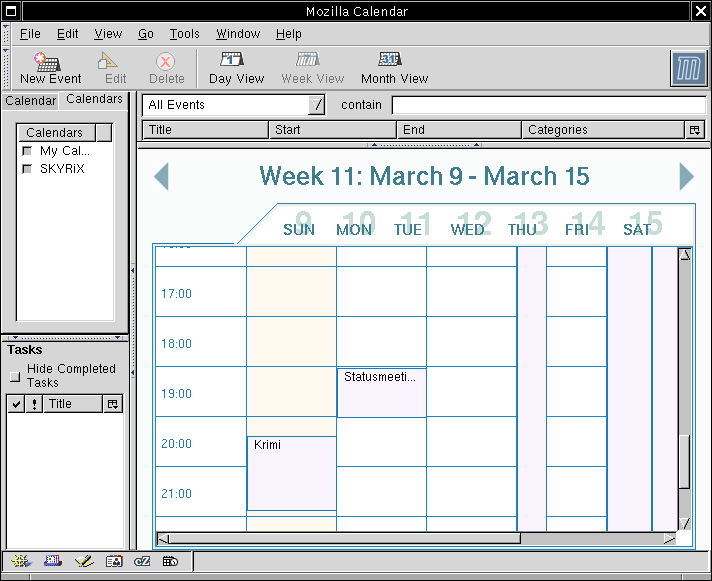
Task: Open the All Events filter dropdown
Action: (316, 105)
